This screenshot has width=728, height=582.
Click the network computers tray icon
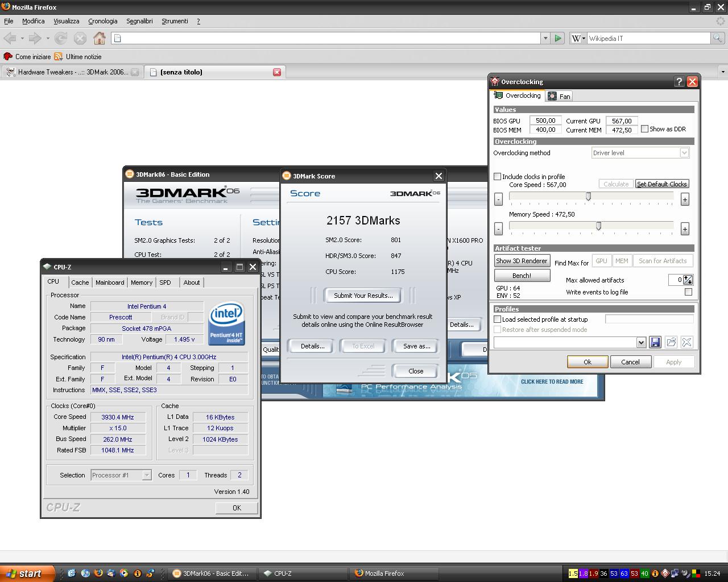click(x=675, y=573)
